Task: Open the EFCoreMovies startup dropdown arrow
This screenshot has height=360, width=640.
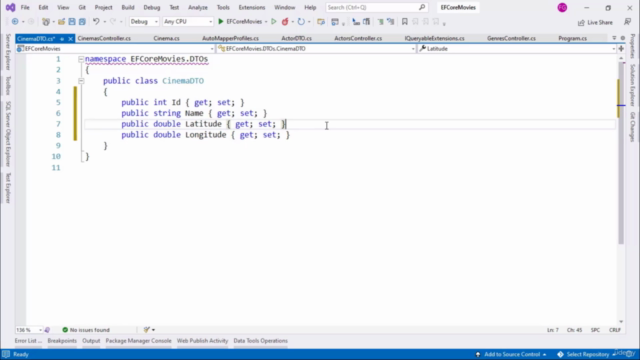Action: click(266, 22)
